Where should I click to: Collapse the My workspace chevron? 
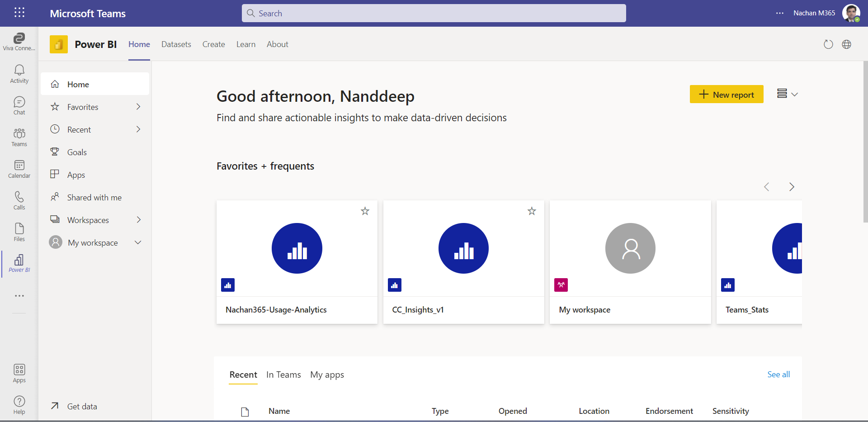[138, 242]
